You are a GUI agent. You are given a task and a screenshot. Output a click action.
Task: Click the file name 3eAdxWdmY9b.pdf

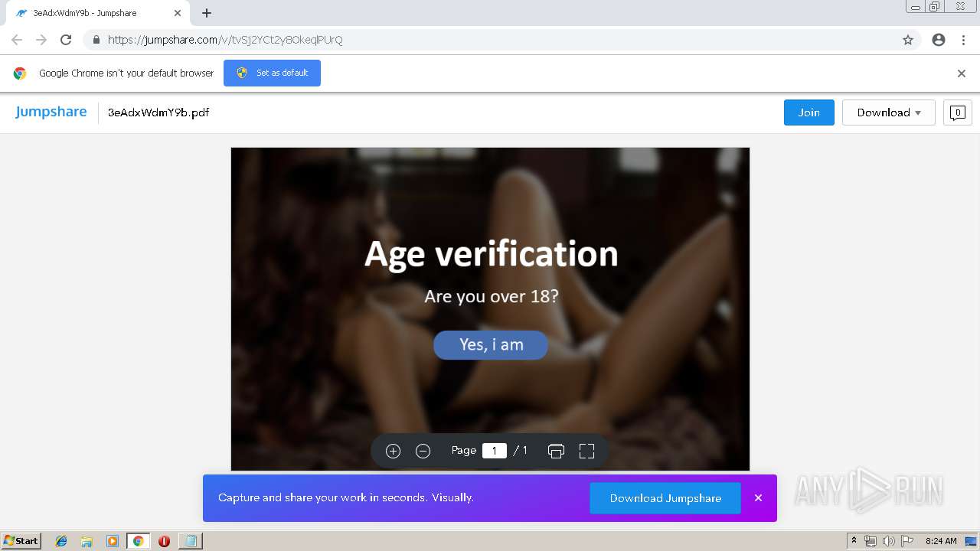point(158,112)
